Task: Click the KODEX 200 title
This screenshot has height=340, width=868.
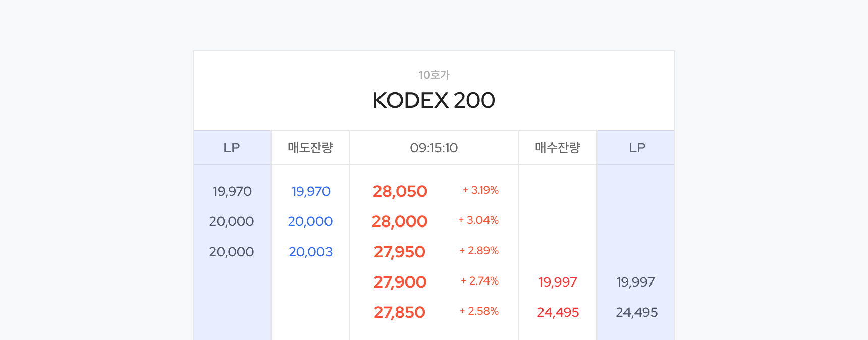Action: point(433,100)
